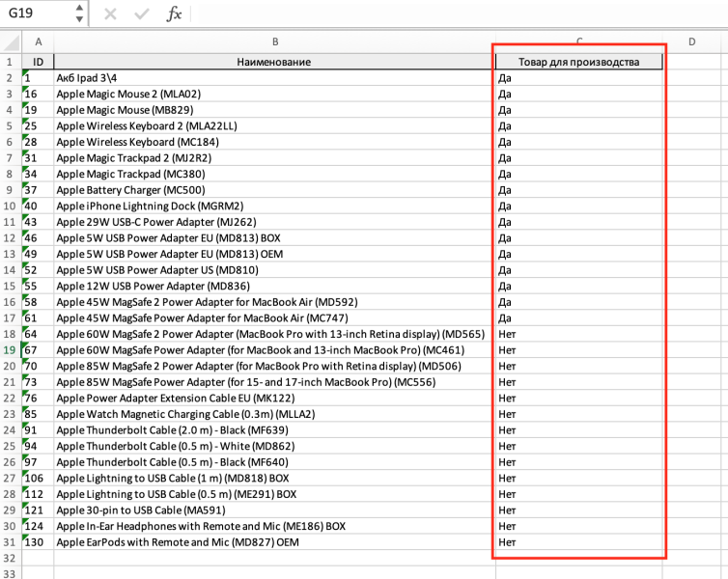Click the cancel X icon in formula bar
Viewport: 728px width, 579px height.
pyautogui.click(x=110, y=14)
